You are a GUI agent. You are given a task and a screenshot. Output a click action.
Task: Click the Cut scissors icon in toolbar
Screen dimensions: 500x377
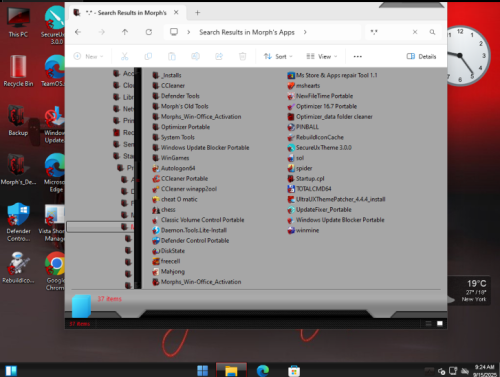point(124,56)
